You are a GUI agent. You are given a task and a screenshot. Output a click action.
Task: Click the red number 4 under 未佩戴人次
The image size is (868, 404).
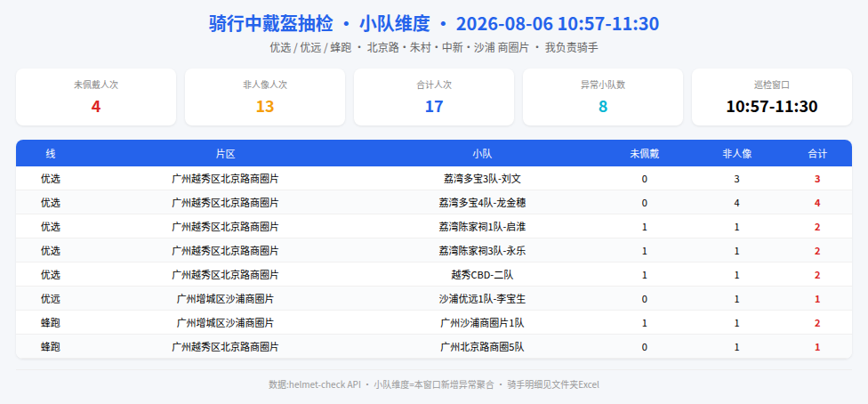(96, 107)
